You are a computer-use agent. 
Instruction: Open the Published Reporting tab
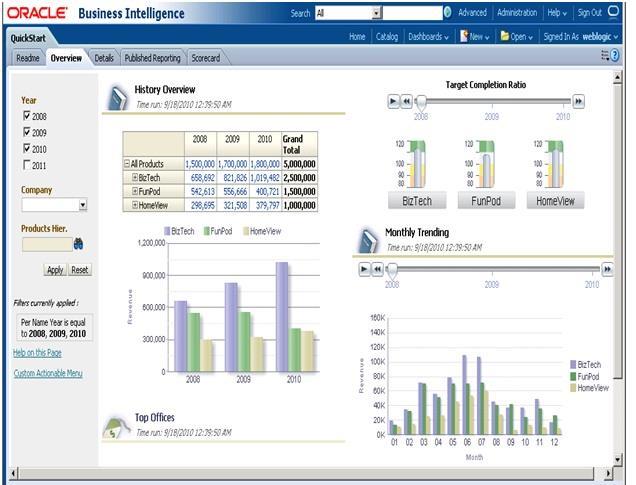[153, 58]
